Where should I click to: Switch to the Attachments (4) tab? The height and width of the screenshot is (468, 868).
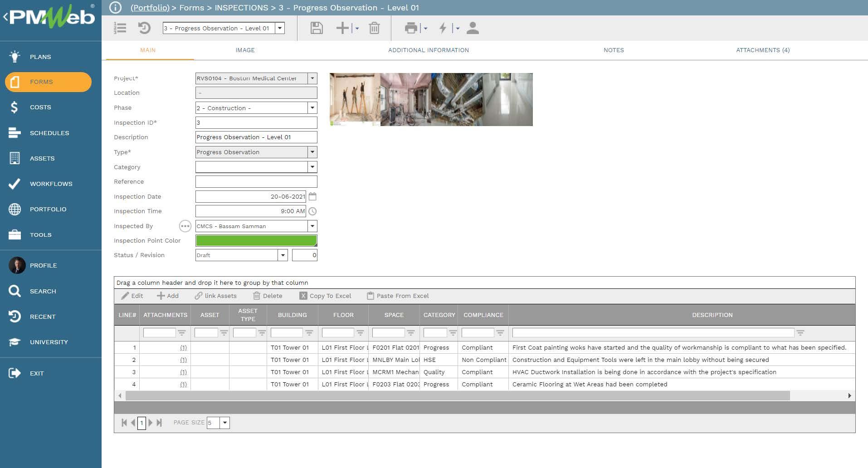point(763,50)
